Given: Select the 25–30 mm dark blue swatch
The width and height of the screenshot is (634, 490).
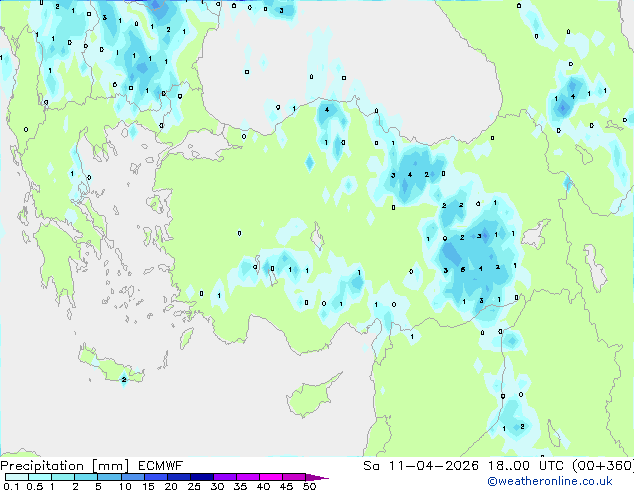Looking at the screenshot, I should coord(202,477).
